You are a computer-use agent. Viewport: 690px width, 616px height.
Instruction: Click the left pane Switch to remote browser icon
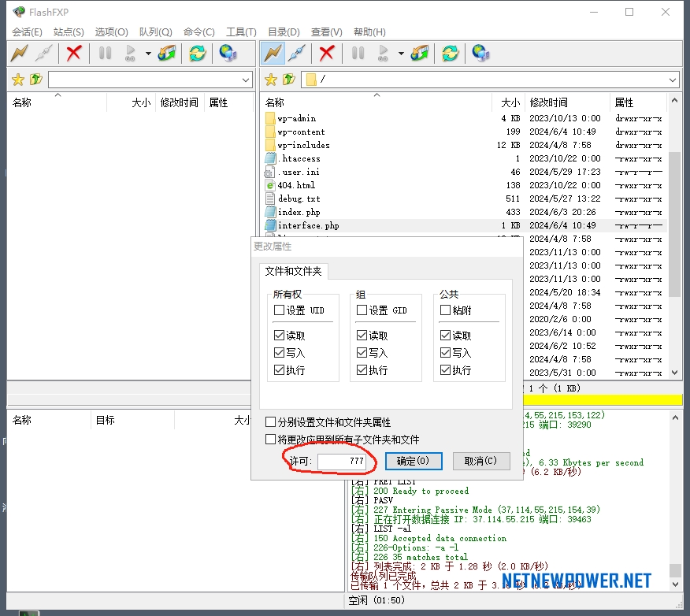[167, 54]
